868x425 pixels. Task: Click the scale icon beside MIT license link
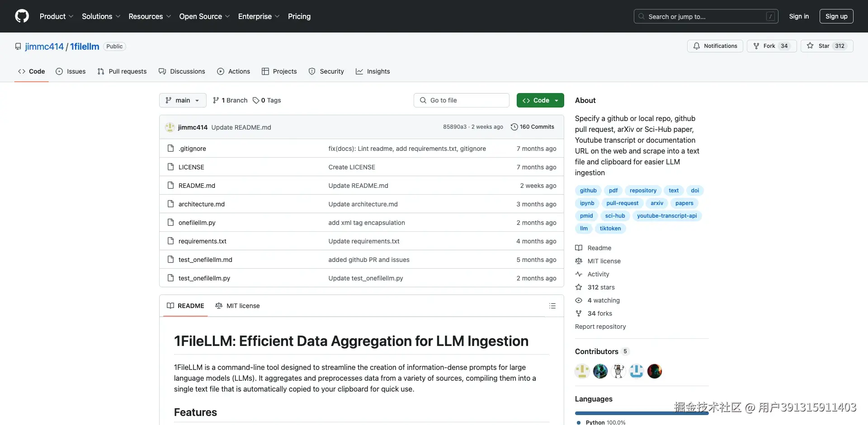[579, 261]
